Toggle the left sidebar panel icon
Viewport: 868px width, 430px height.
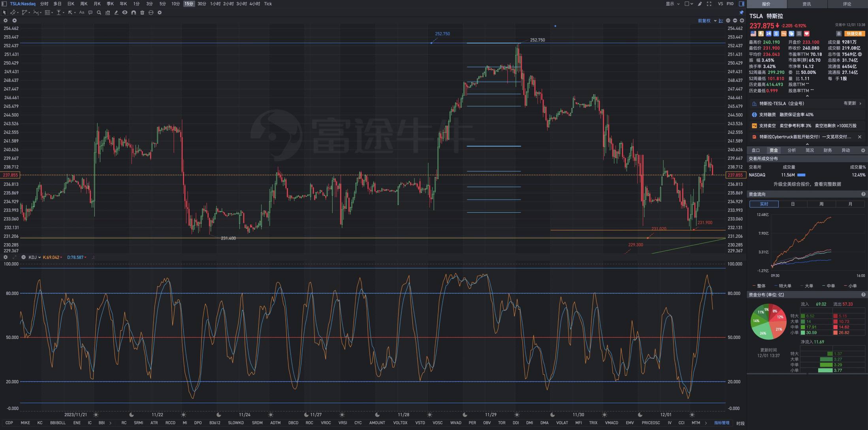[x=4, y=4]
